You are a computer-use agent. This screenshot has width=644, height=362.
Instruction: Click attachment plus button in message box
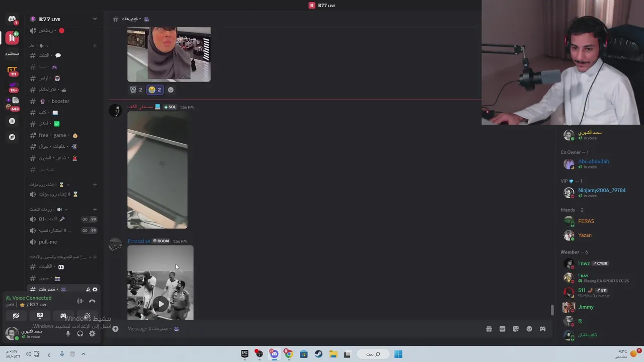click(115, 329)
